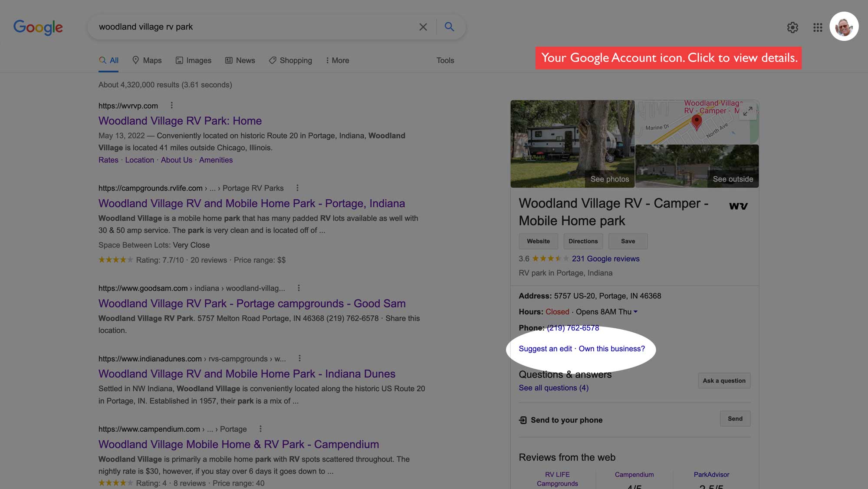Viewport: 868px width, 489px height.
Task: Open the Portage, Indiana RV Life result
Action: [252, 203]
